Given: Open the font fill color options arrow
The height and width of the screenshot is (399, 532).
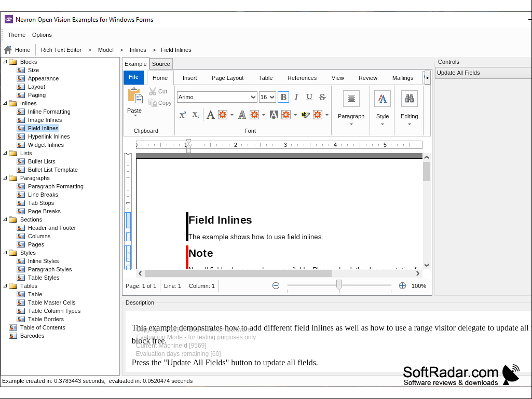Looking at the screenshot, I should tap(231, 115).
